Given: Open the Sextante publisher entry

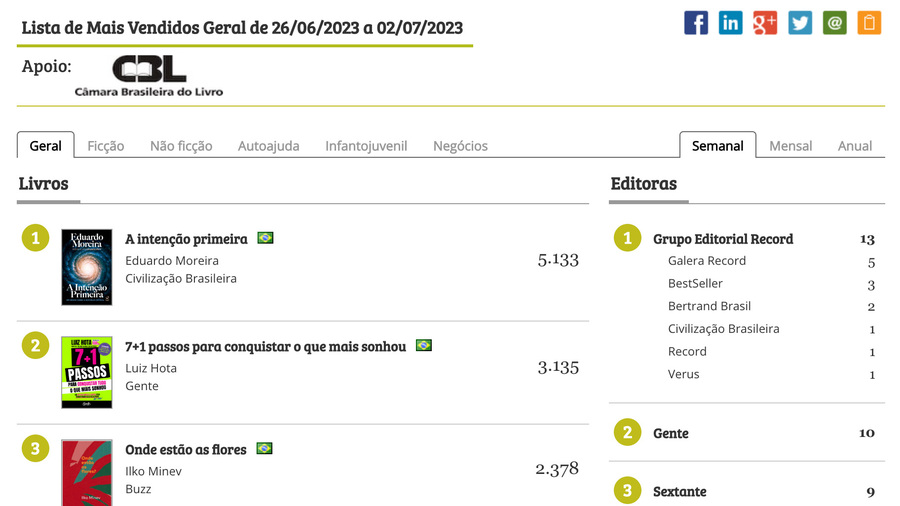Looking at the screenshot, I should [x=680, y=492].
